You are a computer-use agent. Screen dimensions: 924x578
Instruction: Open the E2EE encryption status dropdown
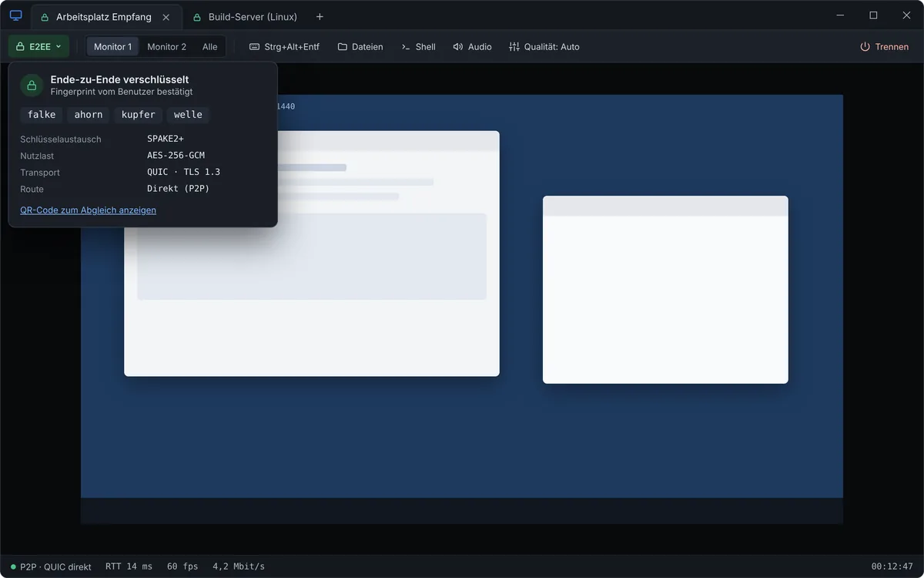point(38,46)
